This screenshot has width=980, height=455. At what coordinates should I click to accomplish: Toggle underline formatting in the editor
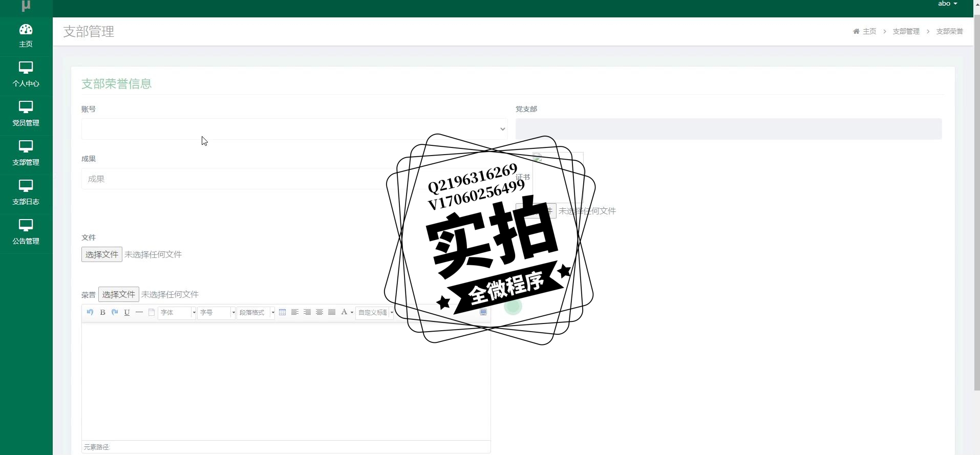[127, 312]
